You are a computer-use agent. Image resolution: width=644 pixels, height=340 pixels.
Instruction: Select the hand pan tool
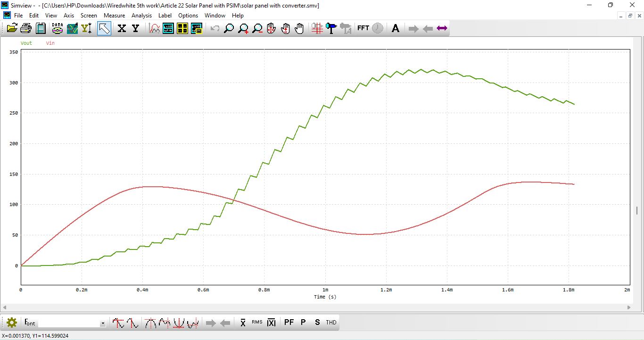tap(299, 28)
